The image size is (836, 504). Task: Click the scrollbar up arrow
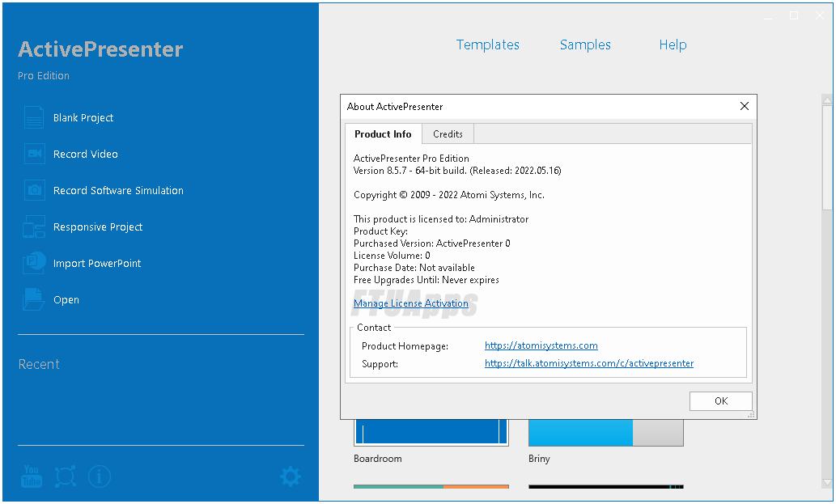coord(827,100)
